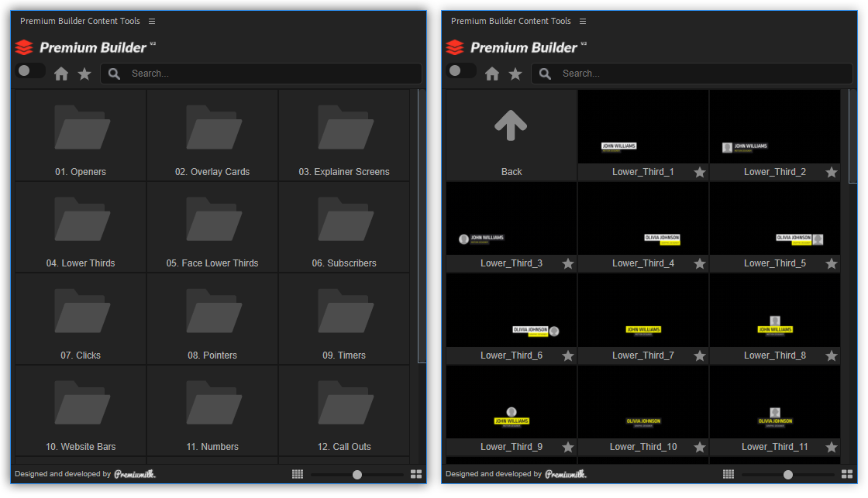Image resolution: width=868 pixels, height=498 pixels.
Task: Select the Lower_Third_4 thumbnail
Action: coord(643,218)
